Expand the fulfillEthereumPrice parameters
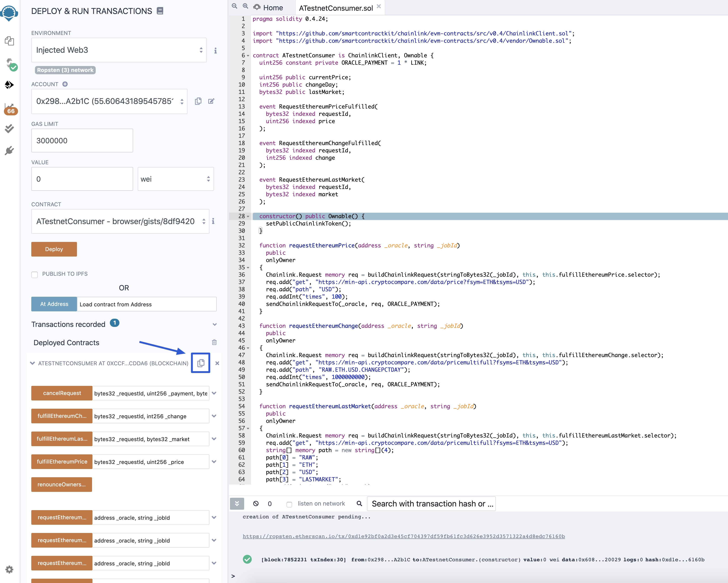 coord(214,461)
